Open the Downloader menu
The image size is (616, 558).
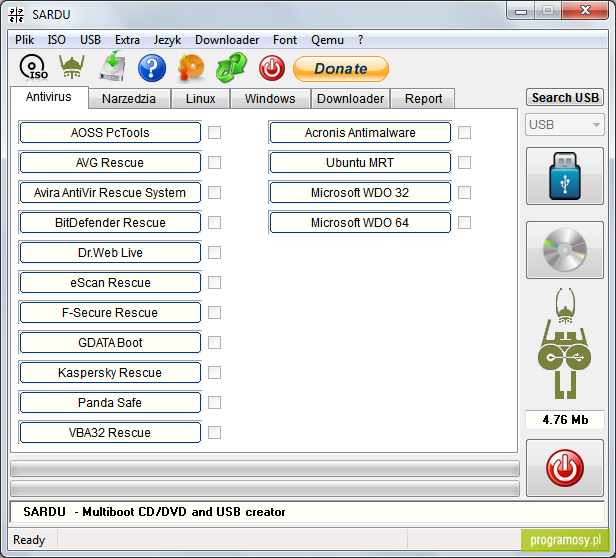pos(227,40)
